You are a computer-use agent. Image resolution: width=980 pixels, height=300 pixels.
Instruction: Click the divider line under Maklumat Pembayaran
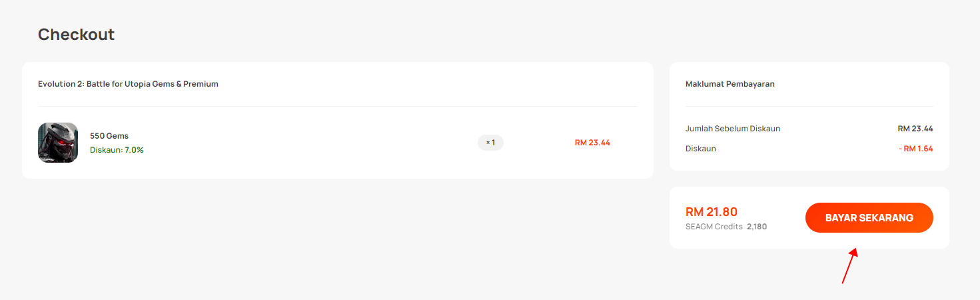click(x=809, y=106)
